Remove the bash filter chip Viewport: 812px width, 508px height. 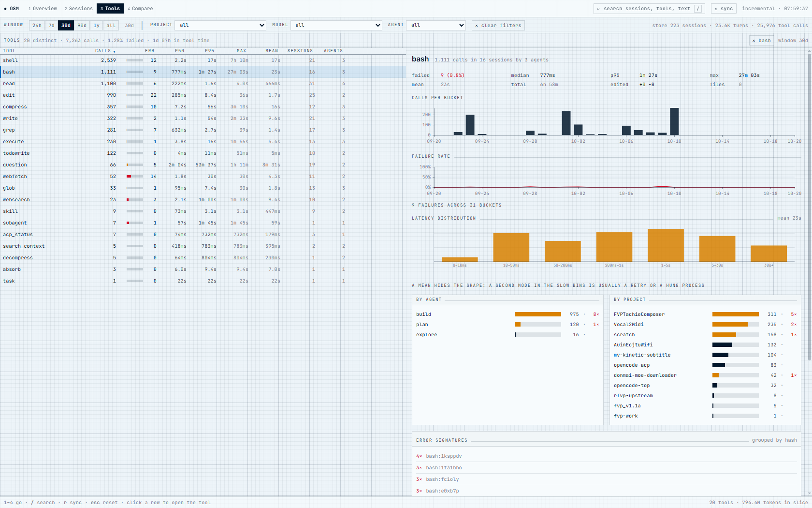pyautogui.click(x=761, y=41)
